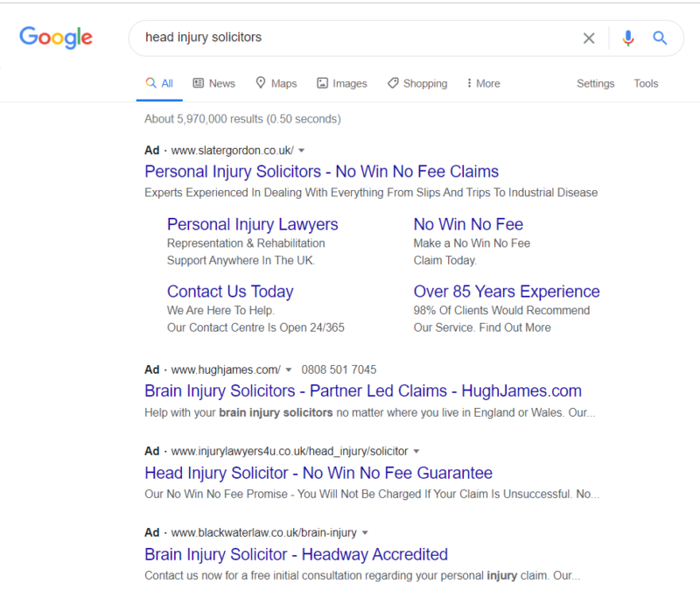Open search Tools
The image size is (700, 598).
tap(646, 83)
